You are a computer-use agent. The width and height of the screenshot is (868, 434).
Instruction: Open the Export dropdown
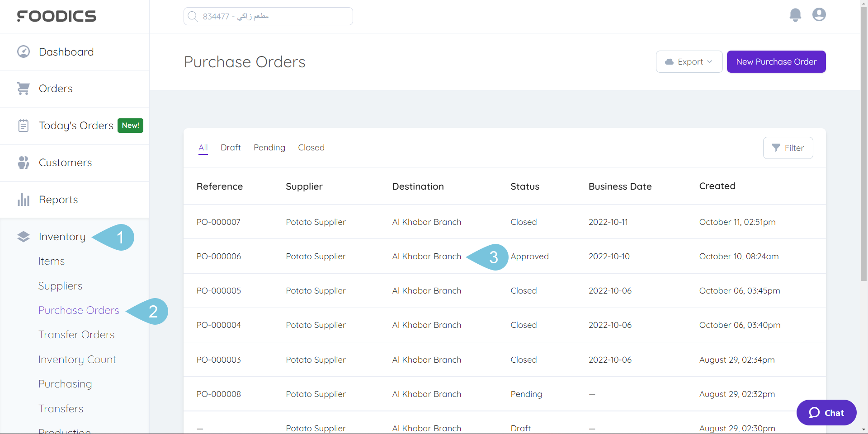pos(689,61)
